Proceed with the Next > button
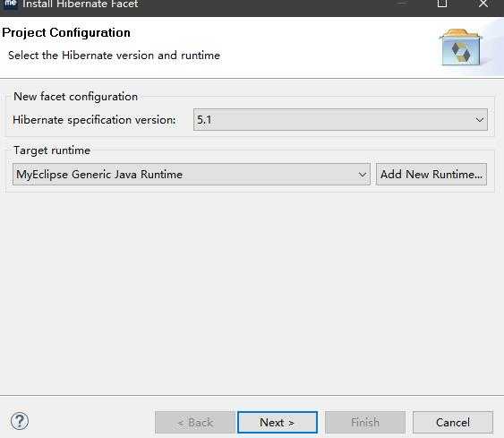504x438 pixels. pos(278,422)
